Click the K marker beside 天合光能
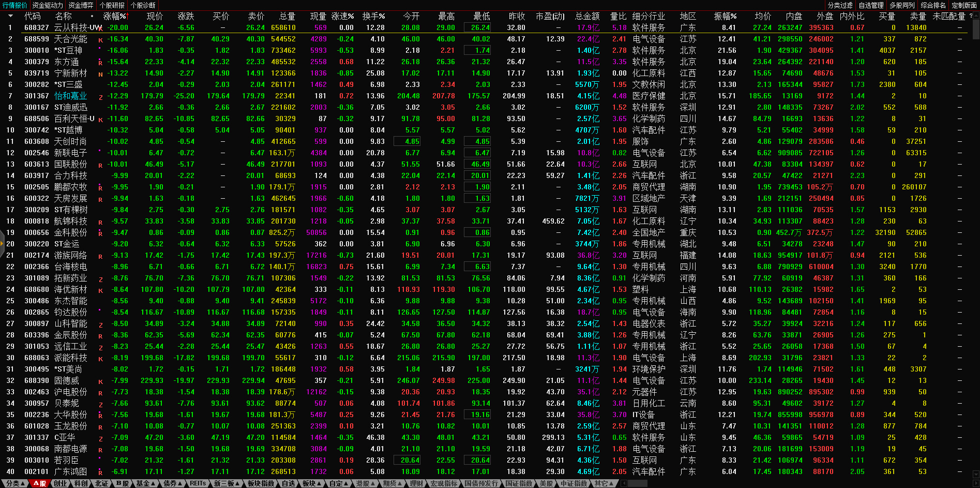This screenshot has width=980, height=488. click(100, 40)
